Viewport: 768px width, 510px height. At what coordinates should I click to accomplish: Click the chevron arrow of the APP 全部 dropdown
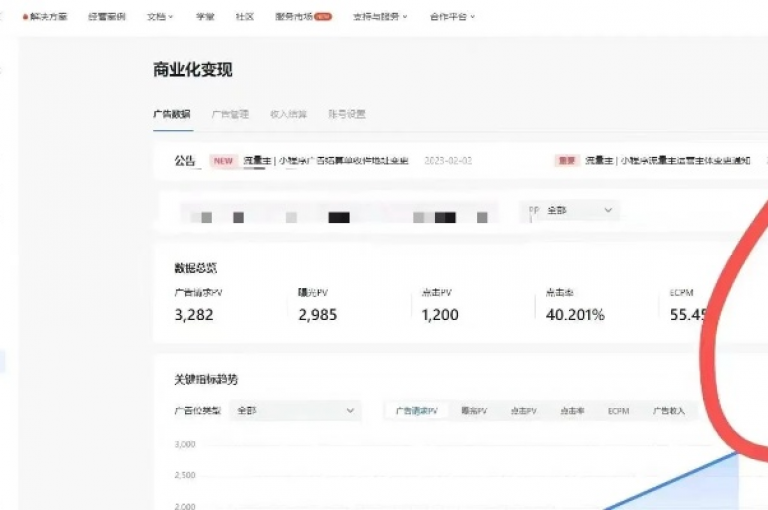[x=608, y=210]
